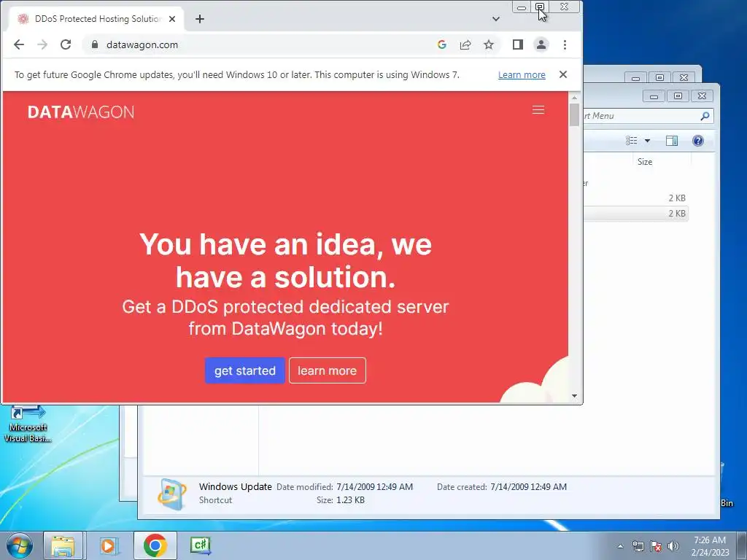Open Windows Explorer from taskbar

63,545
